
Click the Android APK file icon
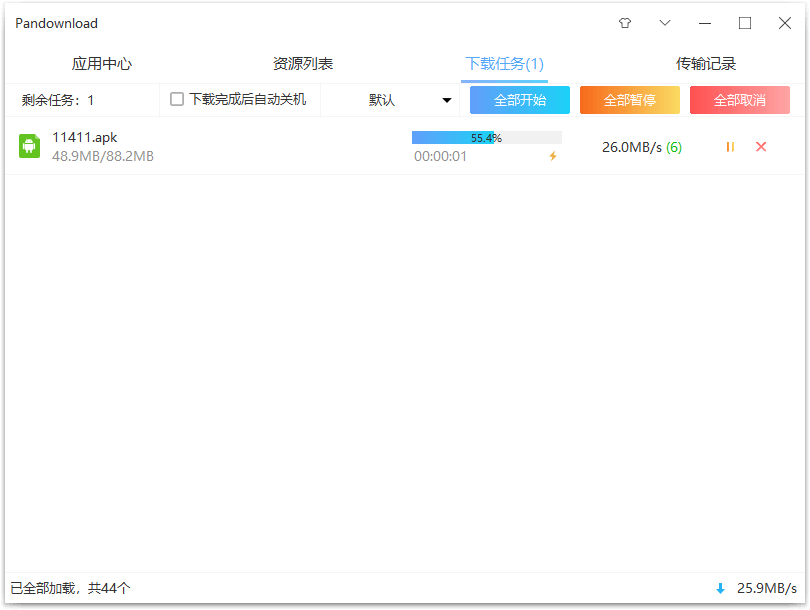pos(28,146)
